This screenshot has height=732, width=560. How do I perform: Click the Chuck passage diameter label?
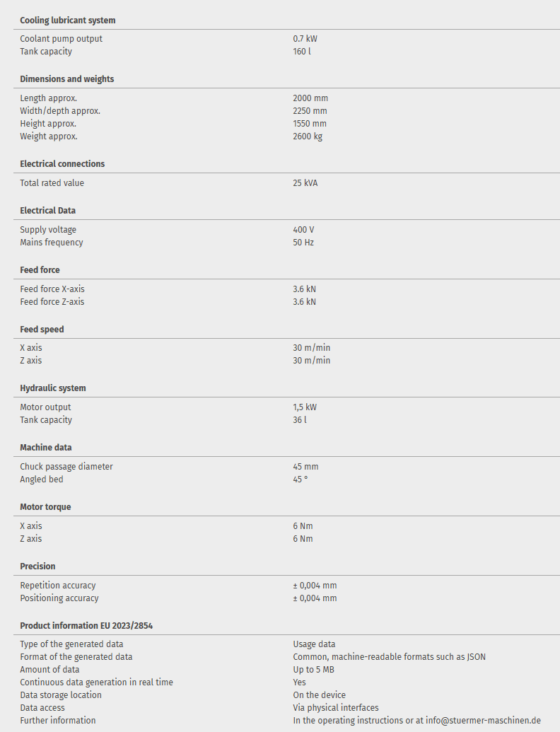click(x=66, y=467)
